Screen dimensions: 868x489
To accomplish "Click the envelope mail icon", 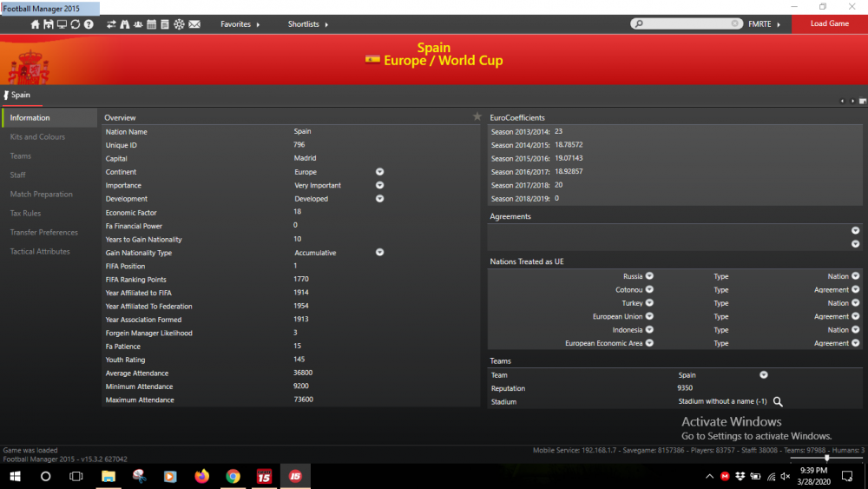I will (194, 24).
